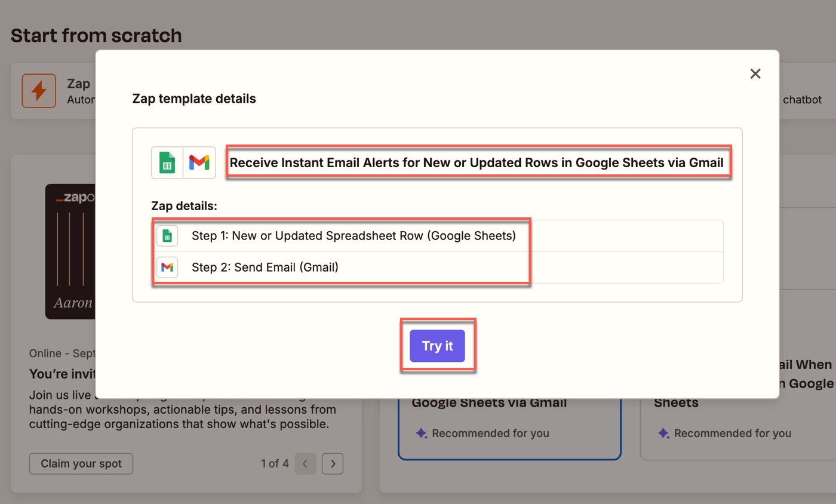Screen dimensions: 836x504
Task: Click the Google Sheets icon in template header
Action: [167, 162]
